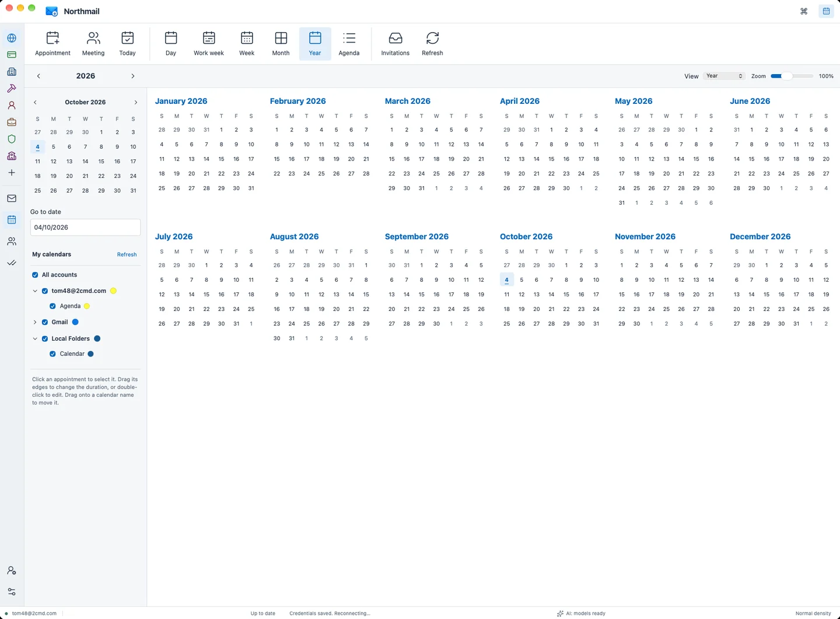
Task: Click the Go to date input field
Action: 85,228
